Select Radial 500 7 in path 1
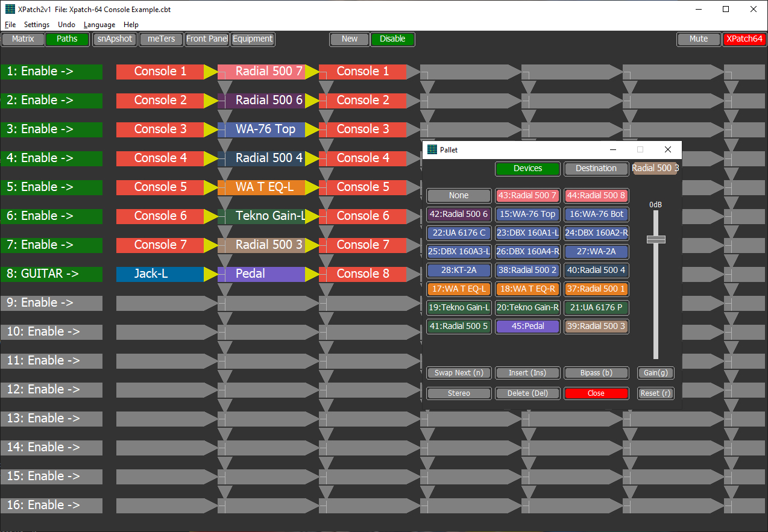Image resolution: width=768 pixels, height=532 pixels. [x=262, y=72]
